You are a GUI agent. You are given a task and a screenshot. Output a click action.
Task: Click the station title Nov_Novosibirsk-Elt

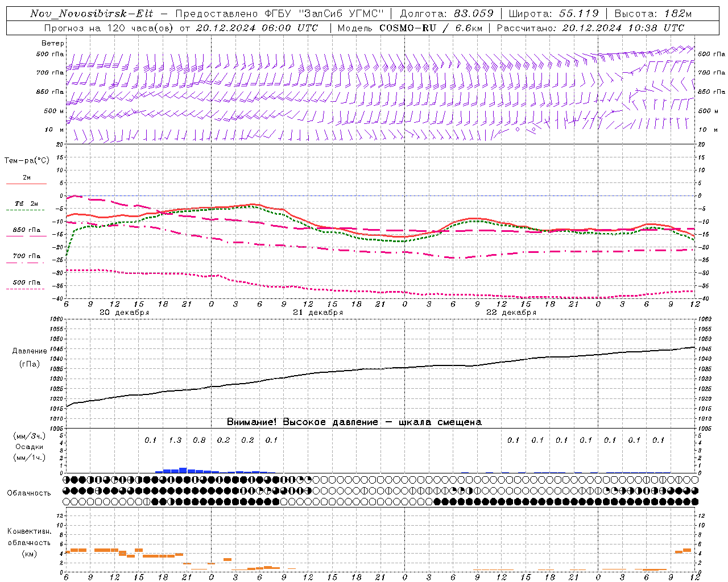pyautogui.click(x=92, y=14)
